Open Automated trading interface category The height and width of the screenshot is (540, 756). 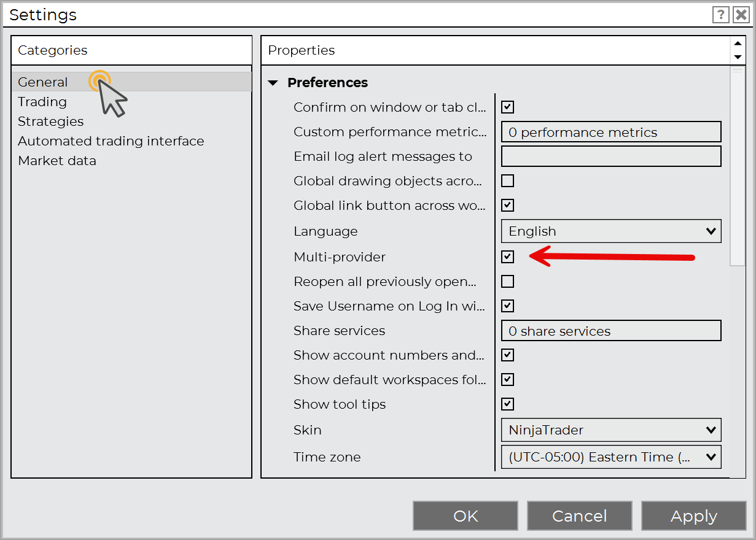[111, 141]
